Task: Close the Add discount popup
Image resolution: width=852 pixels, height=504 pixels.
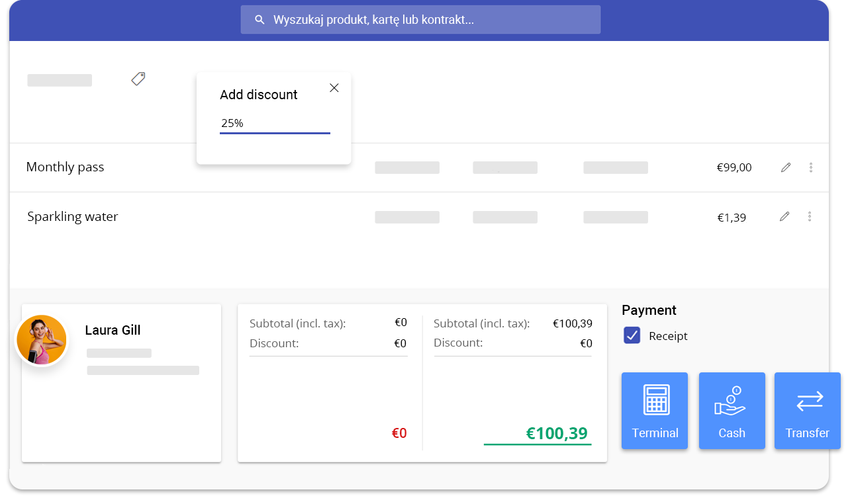Action: [x=334, y=88]
